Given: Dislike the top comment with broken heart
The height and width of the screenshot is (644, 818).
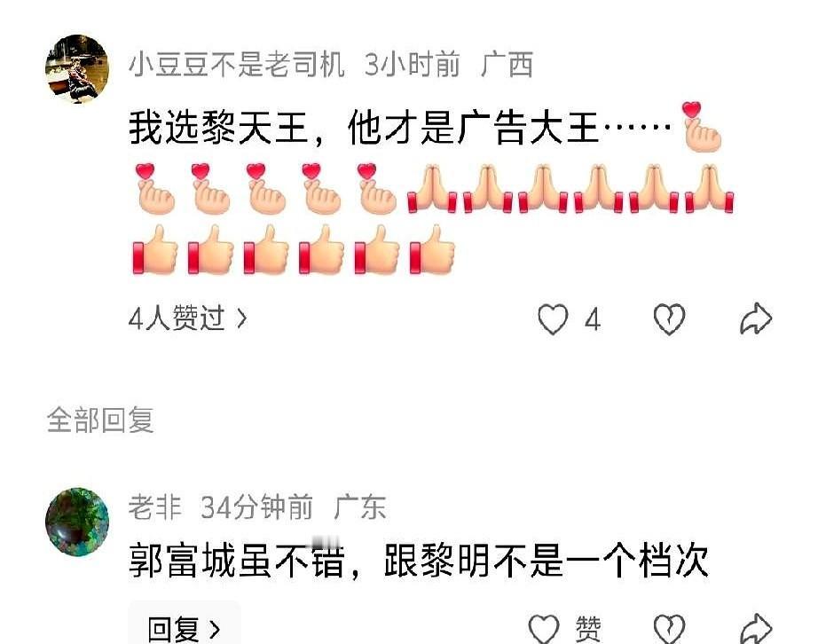Looking at the screenshot, I should click(669, 318).
